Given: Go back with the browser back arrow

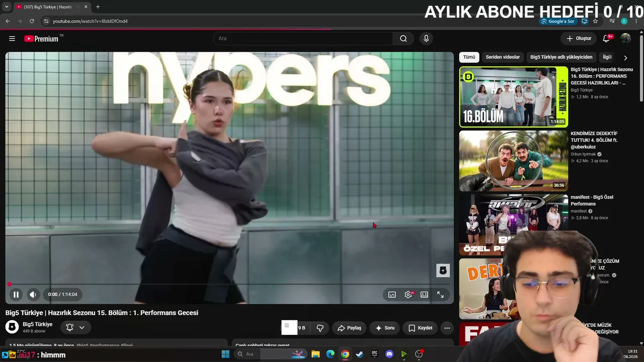Looking at the screenshot, I should click(x=8, y=21).
